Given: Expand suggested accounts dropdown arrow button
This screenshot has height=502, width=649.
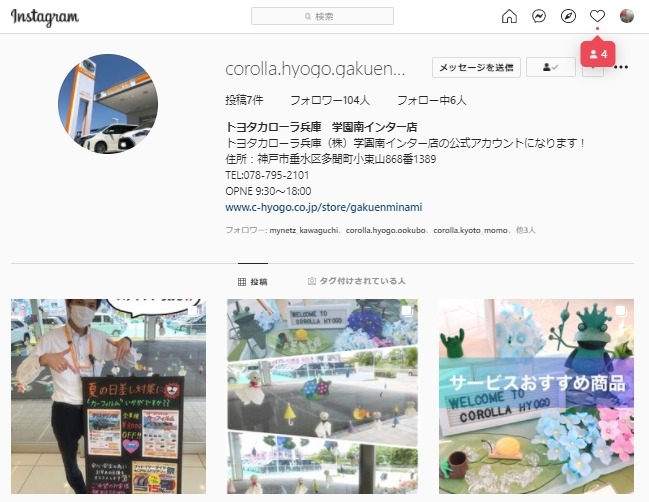Looking at the screenshot, I should [x=593, y=71].
